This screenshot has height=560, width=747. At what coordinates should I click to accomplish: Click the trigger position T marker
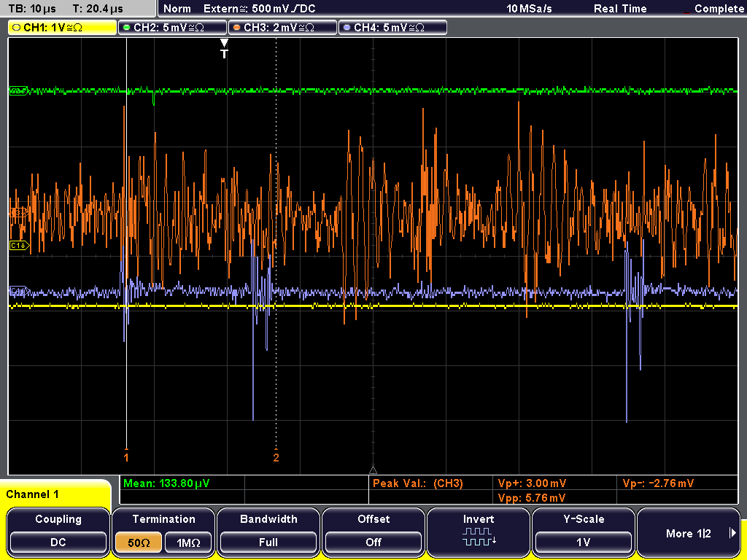(x=224, y=49)
